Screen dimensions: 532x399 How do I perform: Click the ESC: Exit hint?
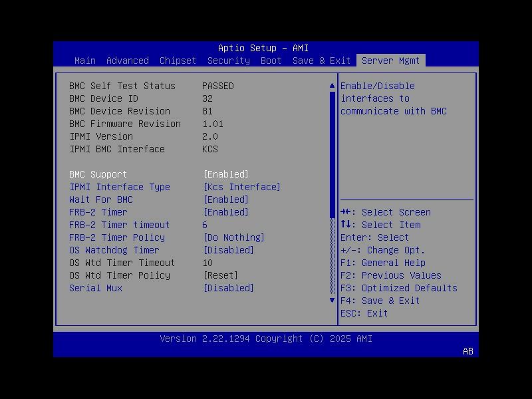[x=364, y=313]
